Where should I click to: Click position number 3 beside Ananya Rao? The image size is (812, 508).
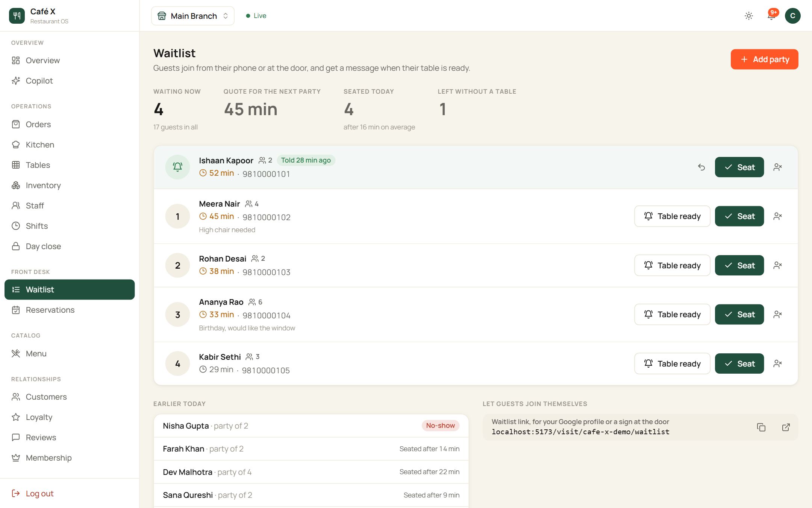[177, 315]
